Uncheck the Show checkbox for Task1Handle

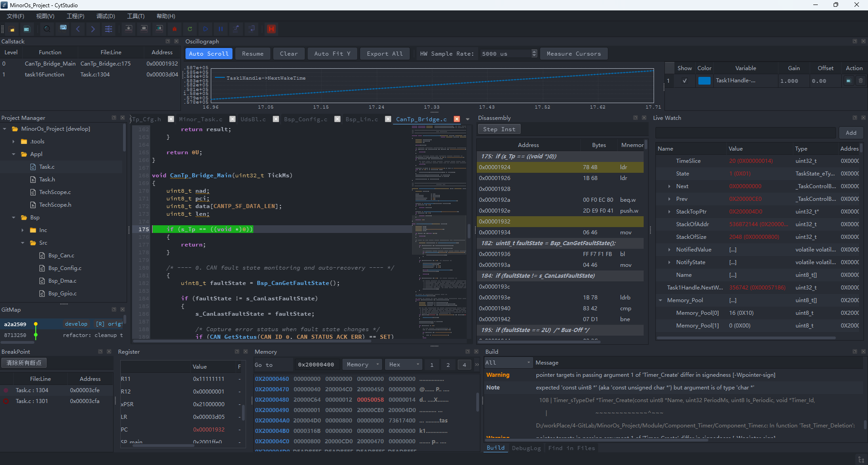click(x=685, y=81)
